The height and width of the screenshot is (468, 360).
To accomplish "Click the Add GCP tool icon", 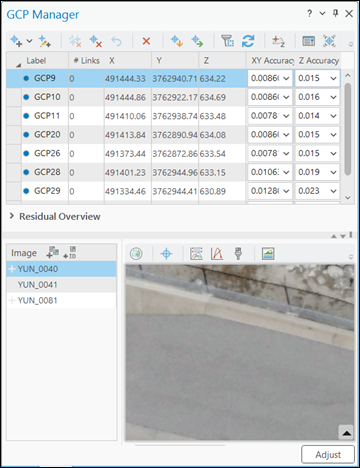I will coord(16,41).
